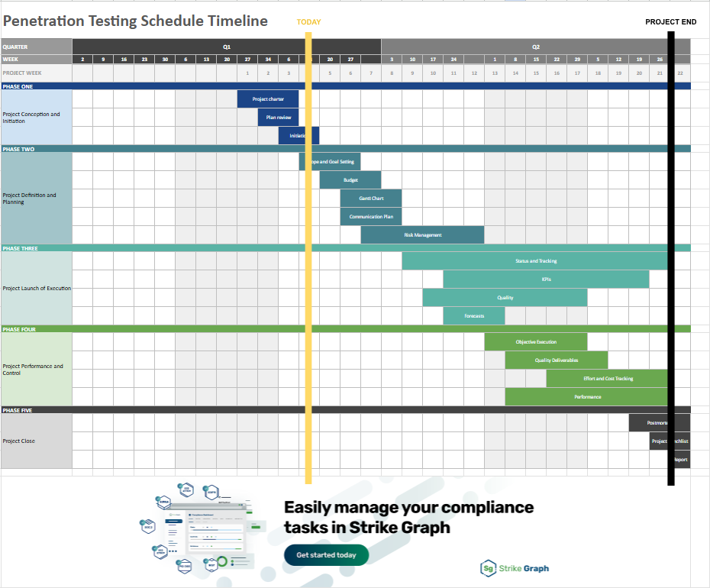710x588 pixels.
Task: Open the Strike Graph link beside the logo
Action: coord(524,568)
